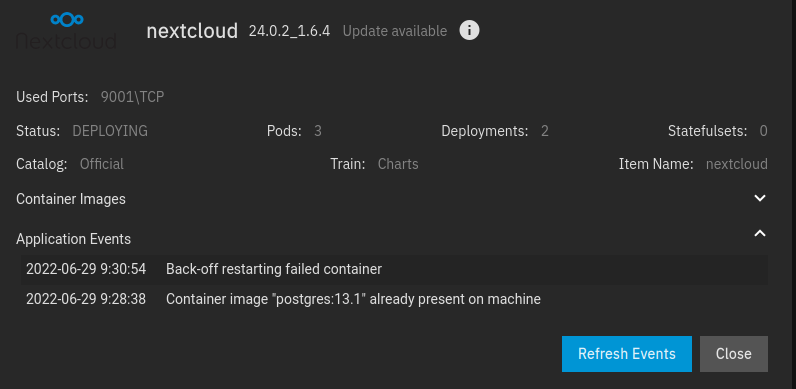
Task: Click the Close button
Action: [x=734, y=354]
